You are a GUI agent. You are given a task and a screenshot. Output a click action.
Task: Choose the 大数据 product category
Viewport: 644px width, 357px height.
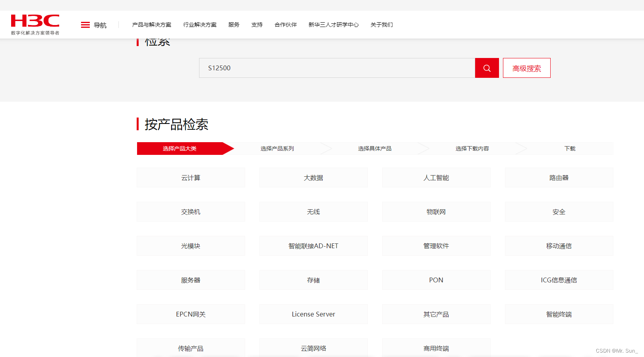[x=313, y=178]
